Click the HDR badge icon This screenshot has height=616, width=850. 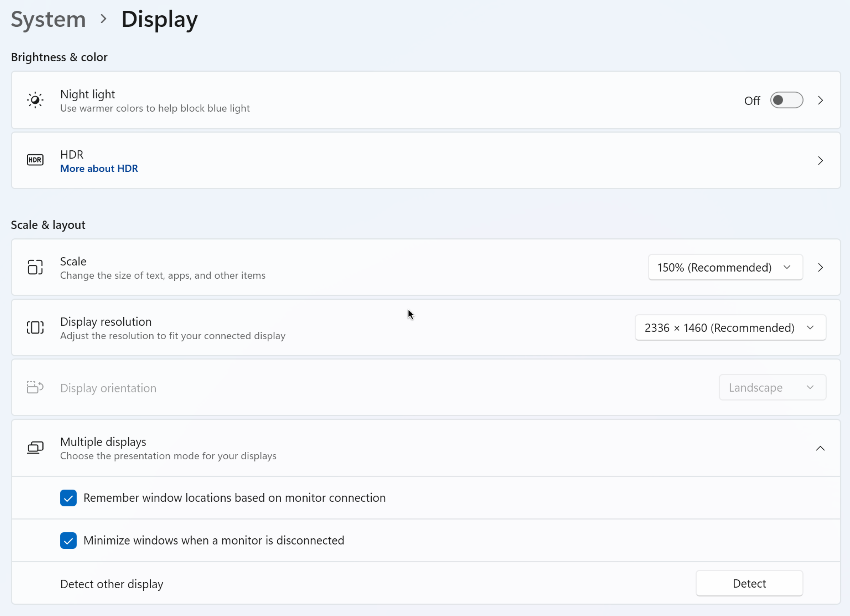35,160
